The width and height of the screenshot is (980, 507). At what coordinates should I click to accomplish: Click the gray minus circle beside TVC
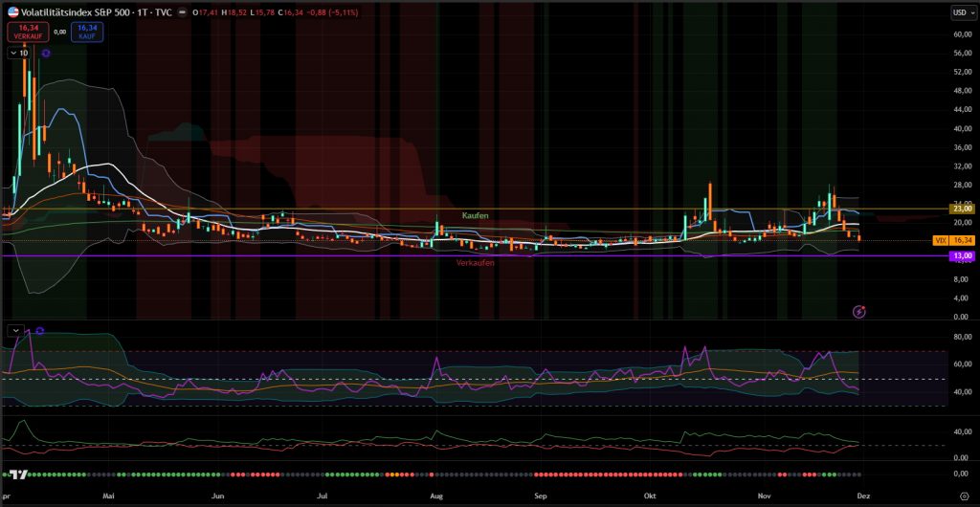coord(181,13)
